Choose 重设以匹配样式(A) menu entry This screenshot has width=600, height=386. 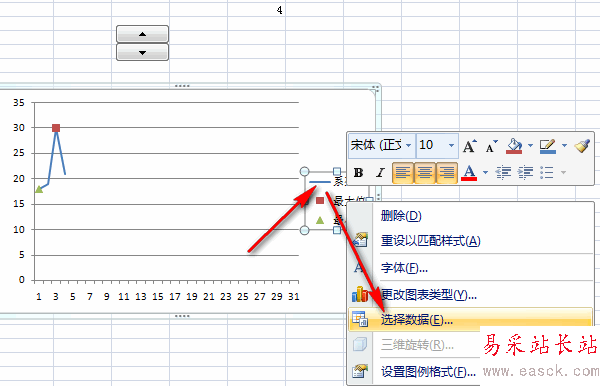(x=471, y=241)
